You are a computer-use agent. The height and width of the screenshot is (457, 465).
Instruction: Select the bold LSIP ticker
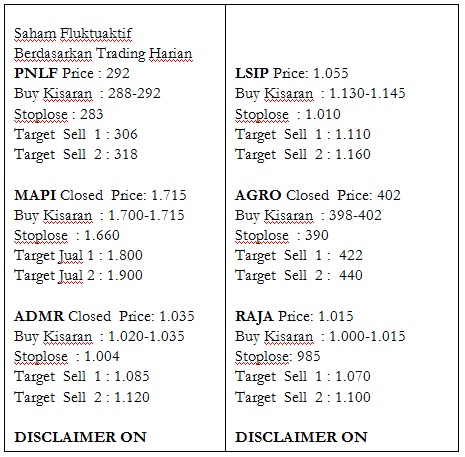coord(252,73)
